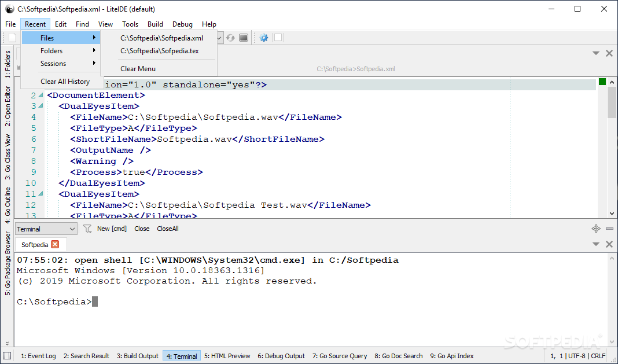The height and width of the screenshot is (364, 618).
Task: Click the gray stop square toolbar icon
Action: 244,38
